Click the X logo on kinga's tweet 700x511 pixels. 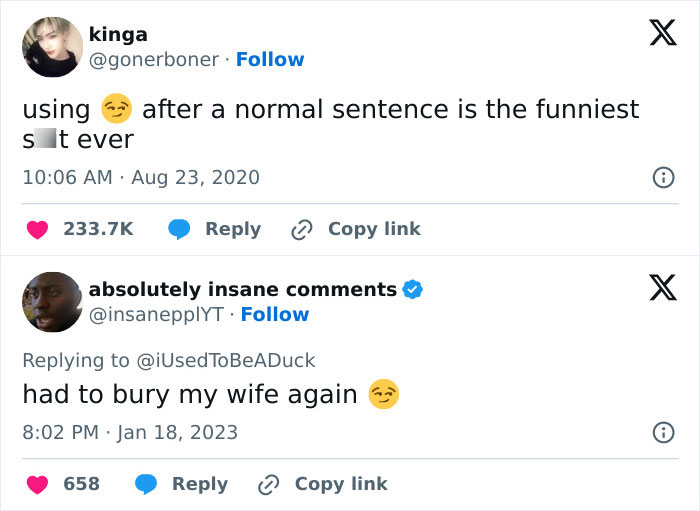(656, 33)
